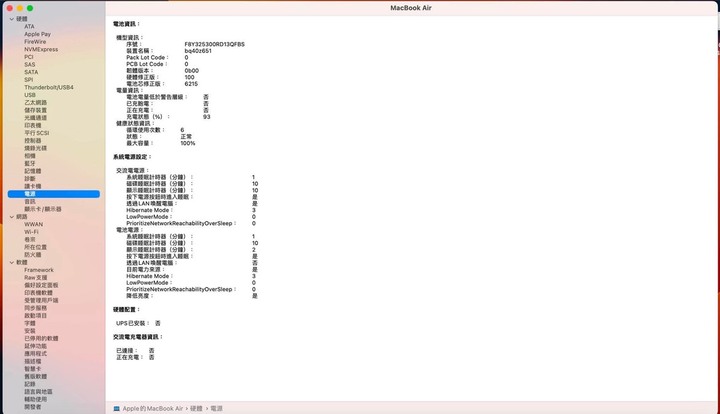This screenshot has height=414, width=720.
Task: Select 延伸功能 in the sidebar
Action: [x=35, y=346]
